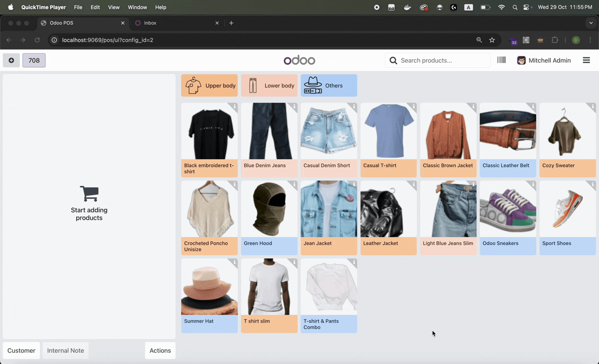This screenshot has height=364, width=599.
Task: Add an Internal Note
Action: pos(65,351)
